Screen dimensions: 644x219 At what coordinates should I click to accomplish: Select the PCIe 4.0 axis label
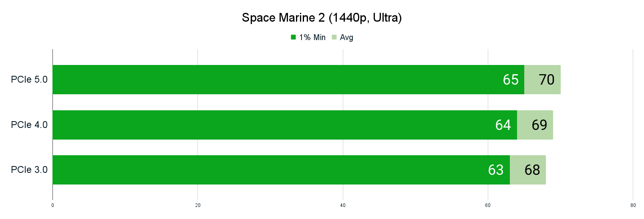click(29, 125)
